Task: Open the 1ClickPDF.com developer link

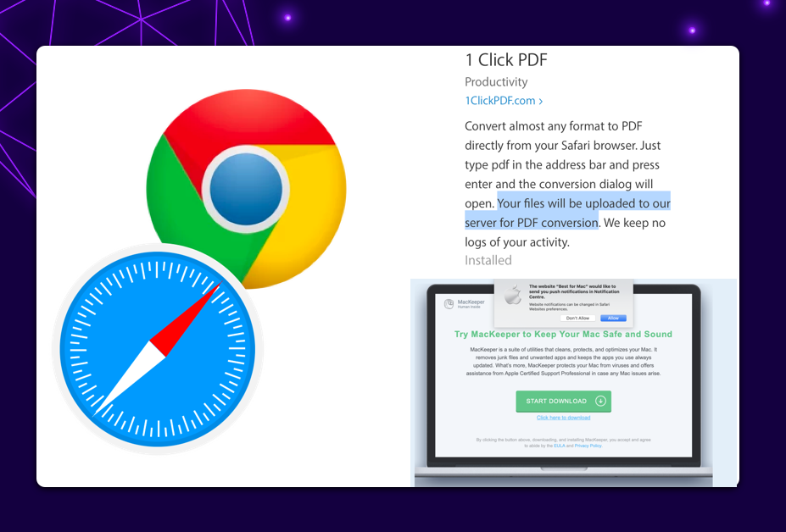Action: (500, 101)
